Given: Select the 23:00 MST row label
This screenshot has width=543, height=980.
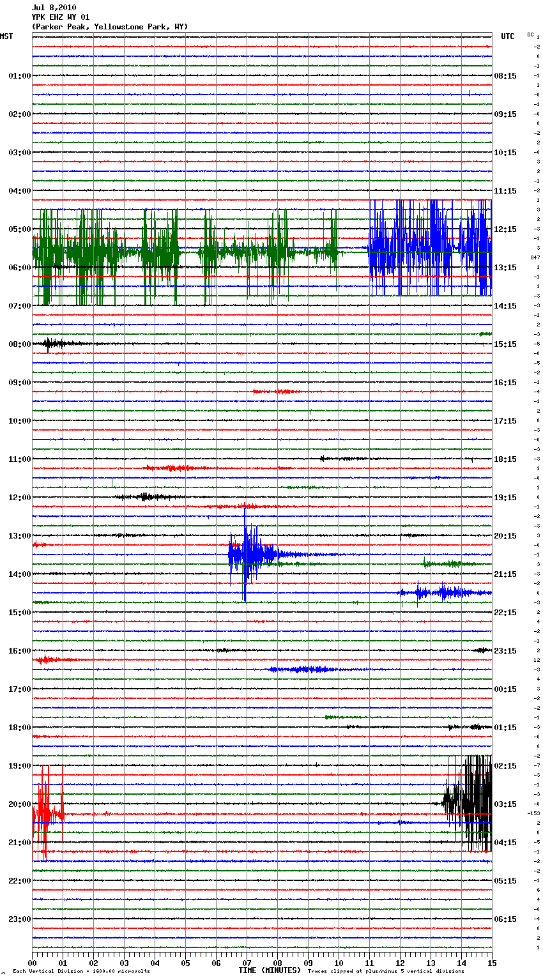Looking at the screenshot, I should [x=20, y=919].
